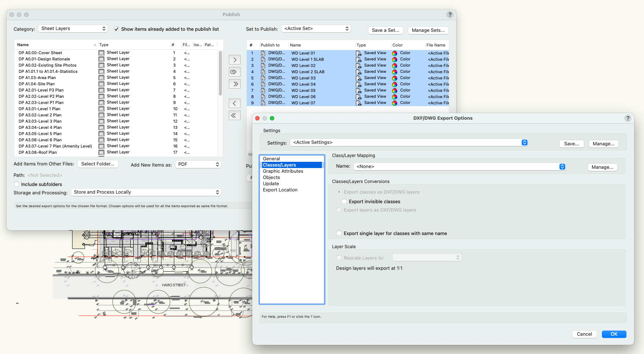Screen dimensions: 644x354
Task: Click the Saved View icon for WD Level 01
Action: click(x=359, y=53)
